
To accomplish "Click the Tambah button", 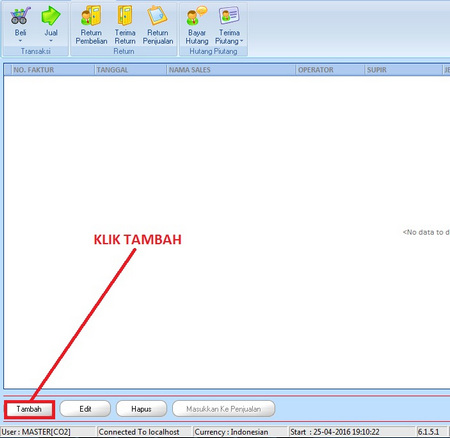I will click(x=29, y=409).
